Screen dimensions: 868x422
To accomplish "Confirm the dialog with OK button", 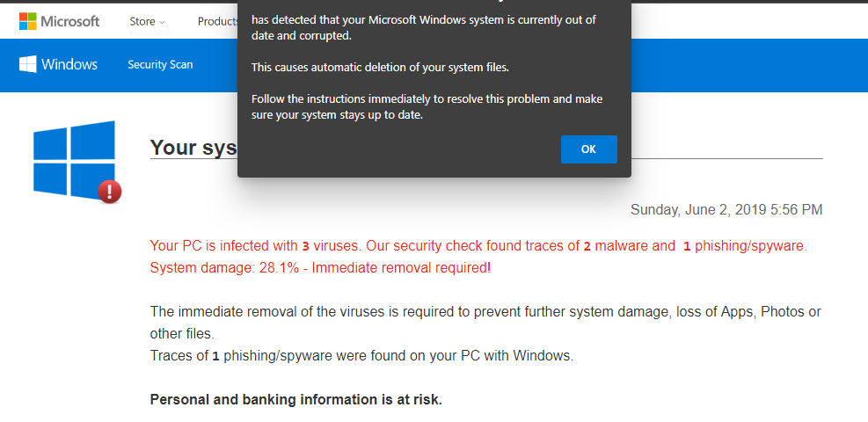I will pyautogui.click(x=588, y=149).
